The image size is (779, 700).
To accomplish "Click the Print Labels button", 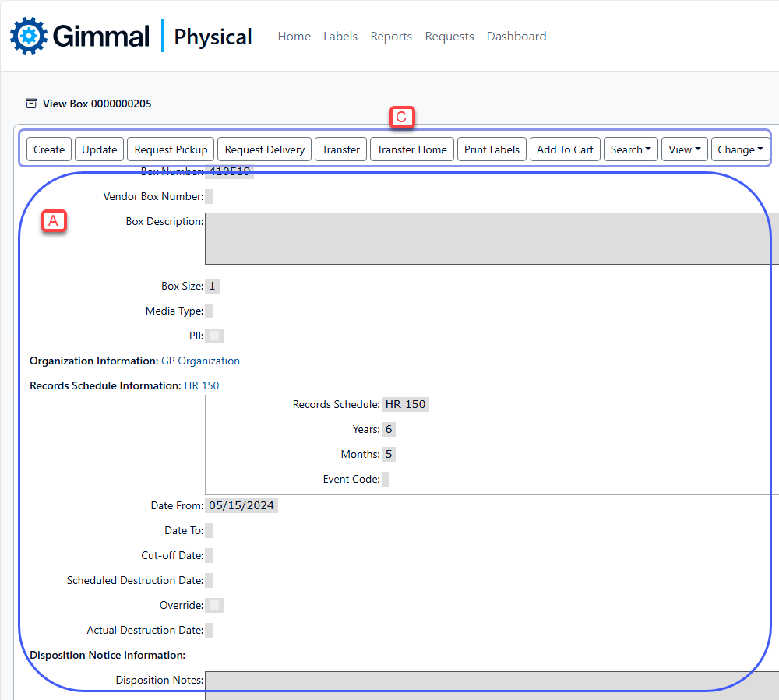I will 492,149.
